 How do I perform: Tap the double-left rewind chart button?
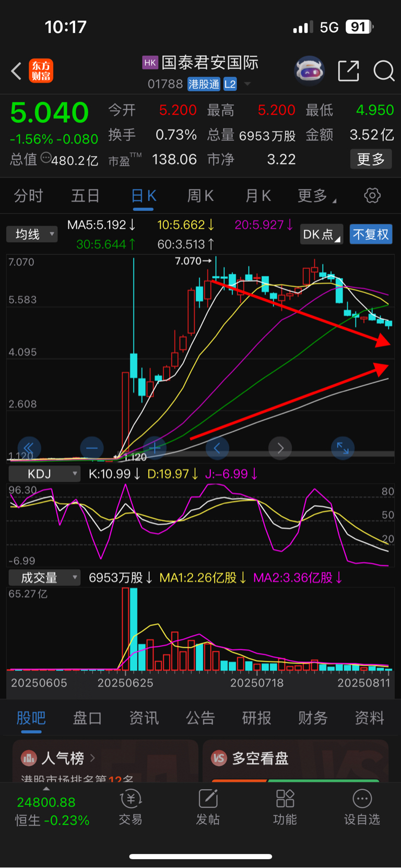(x=29, y=448)
